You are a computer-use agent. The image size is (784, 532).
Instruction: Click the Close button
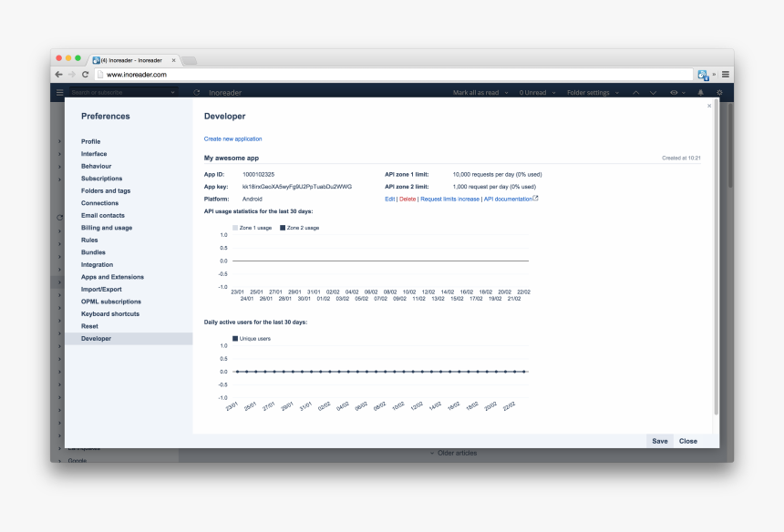click(x=688, y=441)
